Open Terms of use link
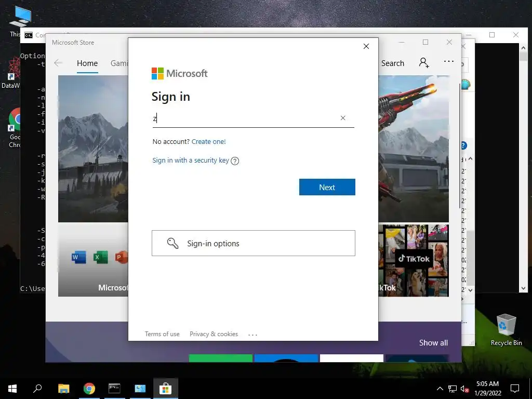The width and height of the screenshot is (532, 399). [x=162, y=334]
